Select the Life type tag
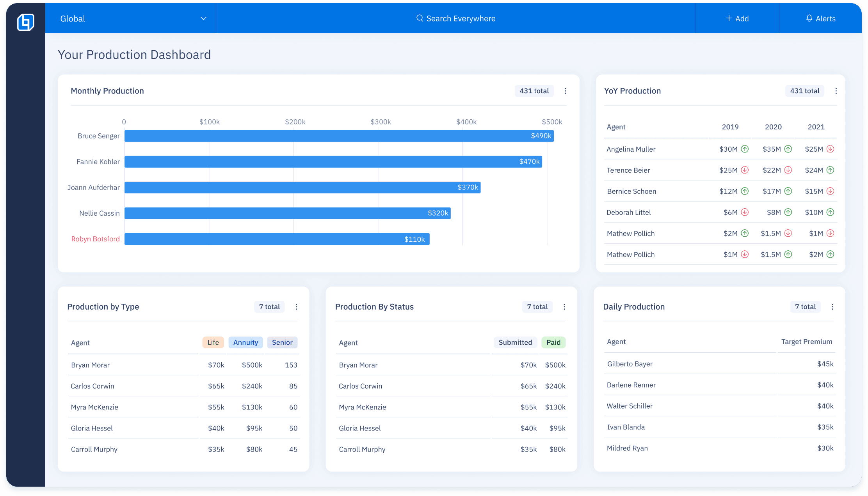The image size is (868, 496). pos(213,342)
